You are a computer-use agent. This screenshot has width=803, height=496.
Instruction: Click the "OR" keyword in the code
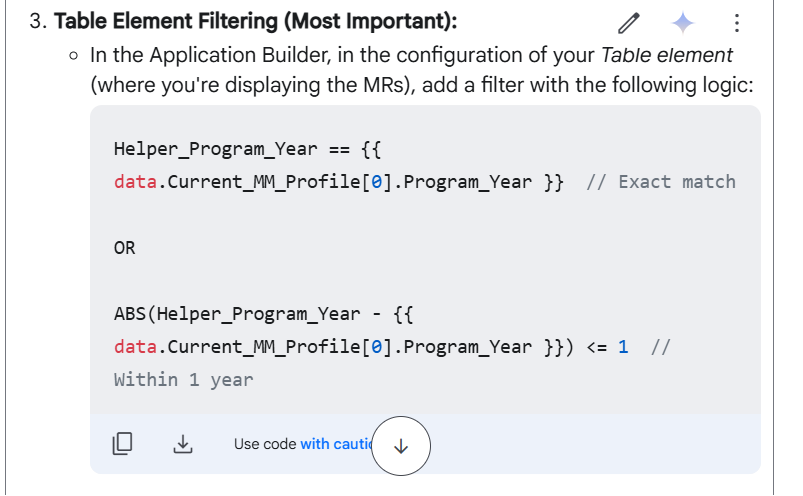point(124,248)
